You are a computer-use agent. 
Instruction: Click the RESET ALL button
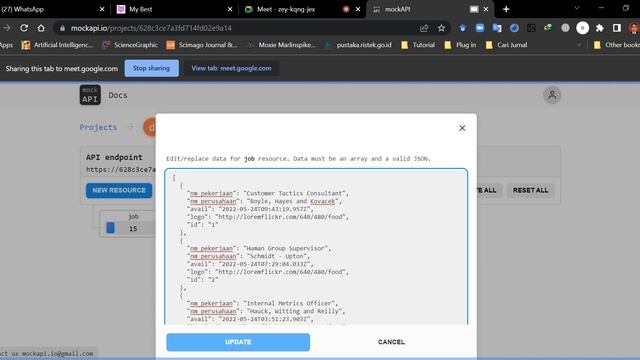531,190
